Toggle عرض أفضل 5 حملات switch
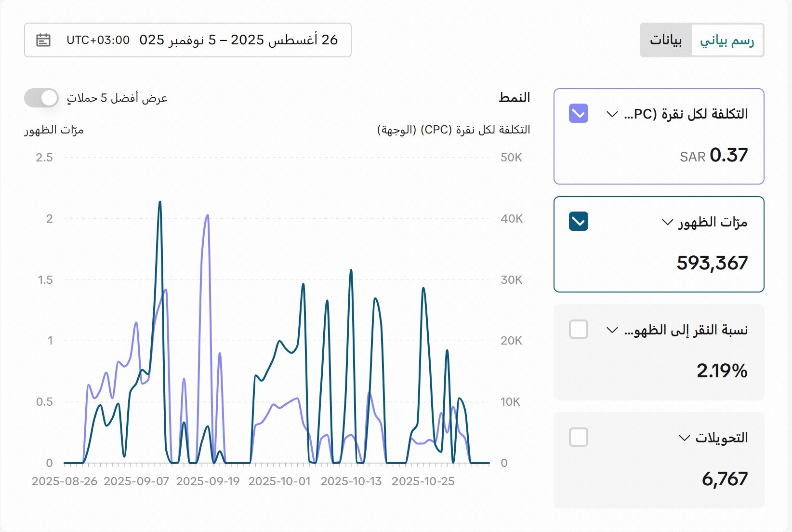The height and width of the screenshot is (532, 792). coord(41,98)
